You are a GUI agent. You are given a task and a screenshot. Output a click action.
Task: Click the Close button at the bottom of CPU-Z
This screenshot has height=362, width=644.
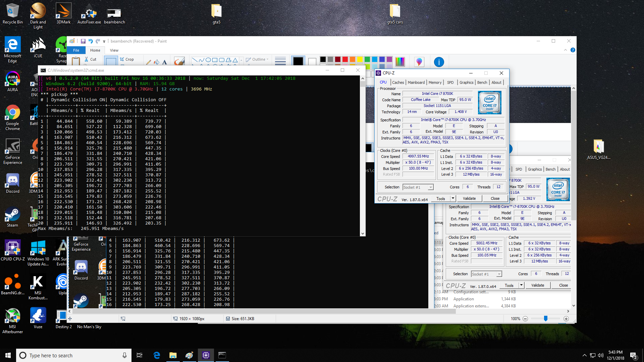(495, 198)
